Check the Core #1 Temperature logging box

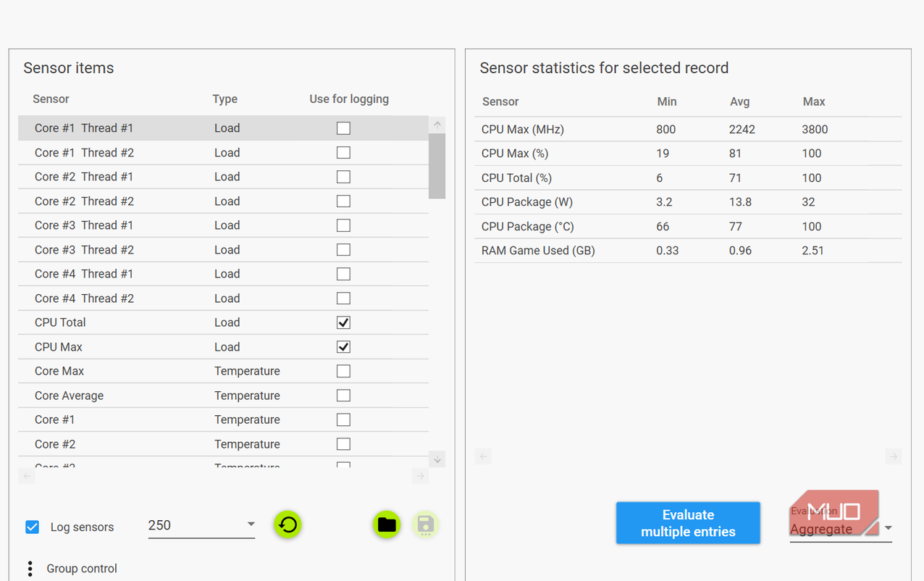[343, 419]
